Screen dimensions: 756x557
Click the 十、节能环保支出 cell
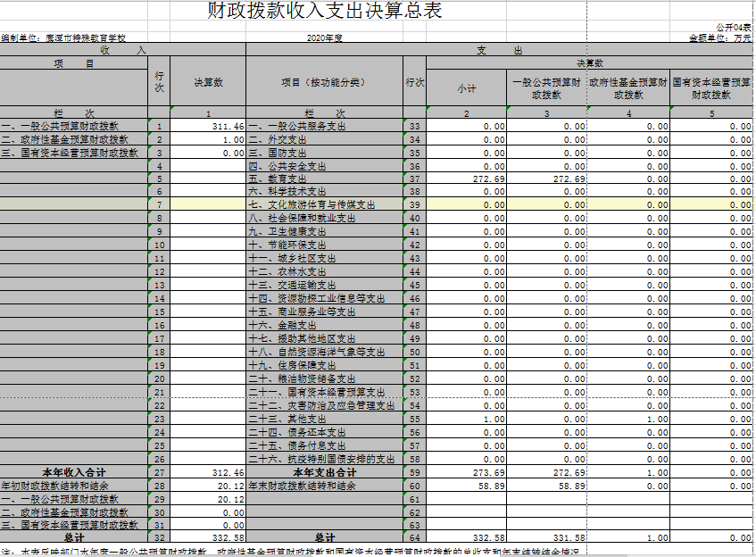tap(325, 245)
